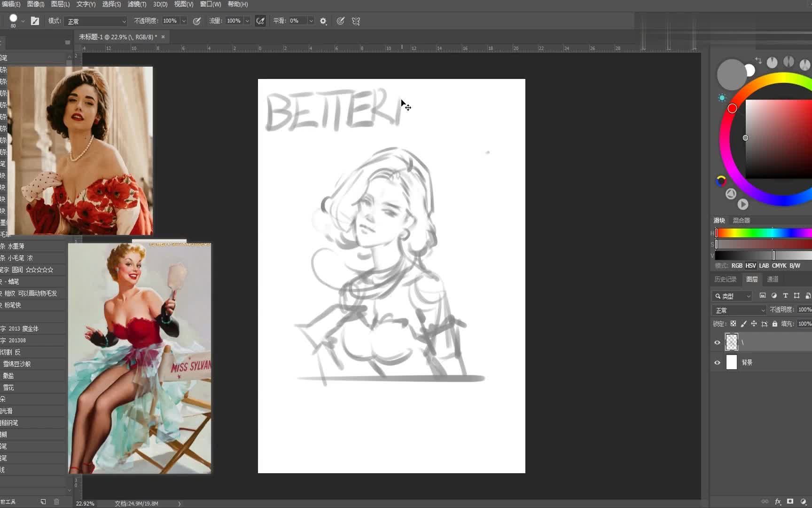Select RGB color mode
Image resolution: width=812 pixels, height=508 pixels.
[737, 266]
